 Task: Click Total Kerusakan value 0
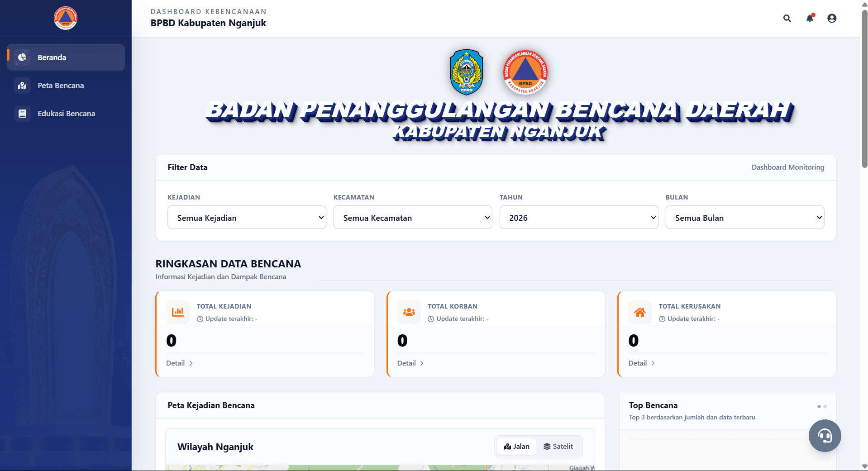point(634,340)
